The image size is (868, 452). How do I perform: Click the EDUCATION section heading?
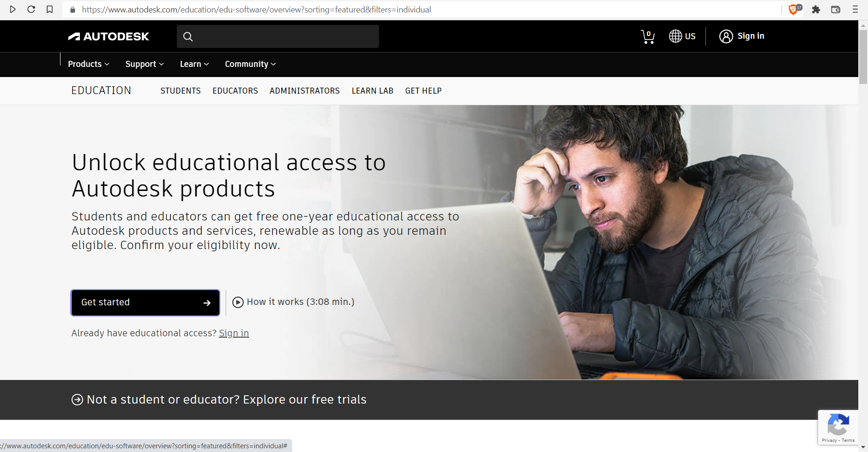click(x=101, y=90)
